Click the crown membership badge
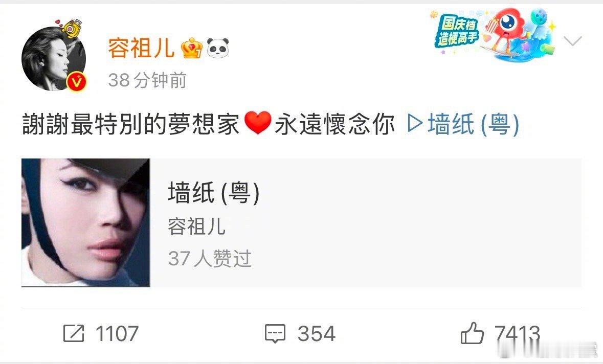603x364 pixels. [192, 48]
